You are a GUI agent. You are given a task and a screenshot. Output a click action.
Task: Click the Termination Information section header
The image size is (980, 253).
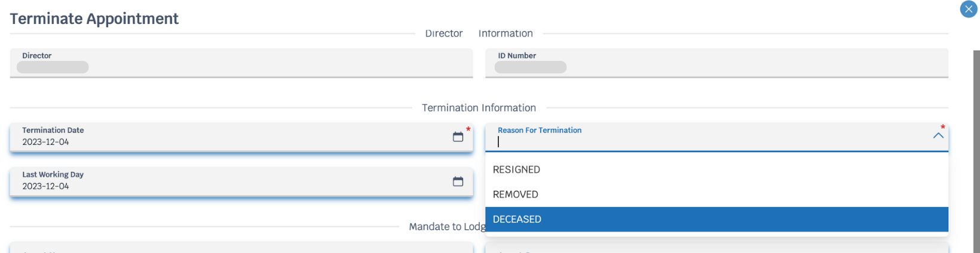479,108
